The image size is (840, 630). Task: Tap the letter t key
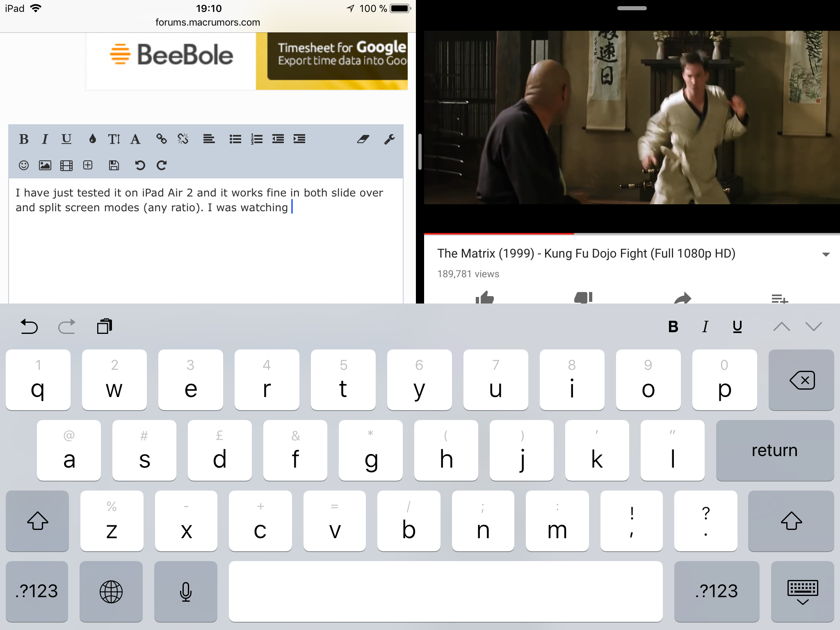pyautogui.click(x=343, y=380)
